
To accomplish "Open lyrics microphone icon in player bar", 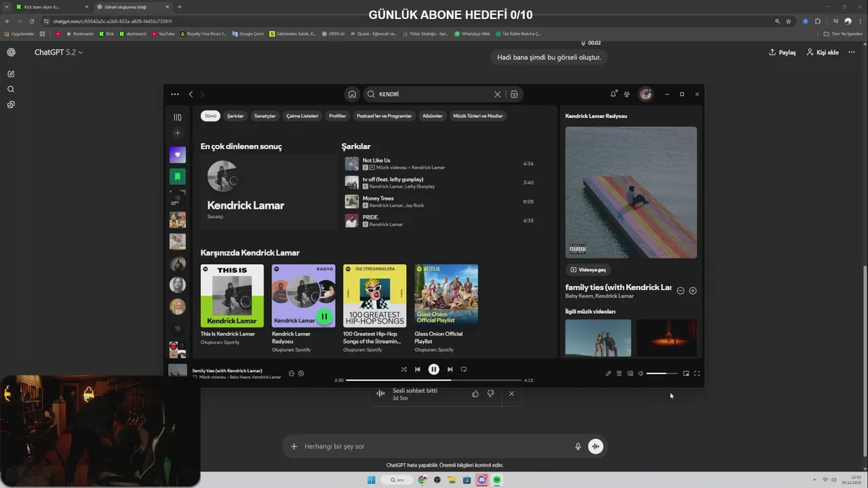I will pos(608,373).
